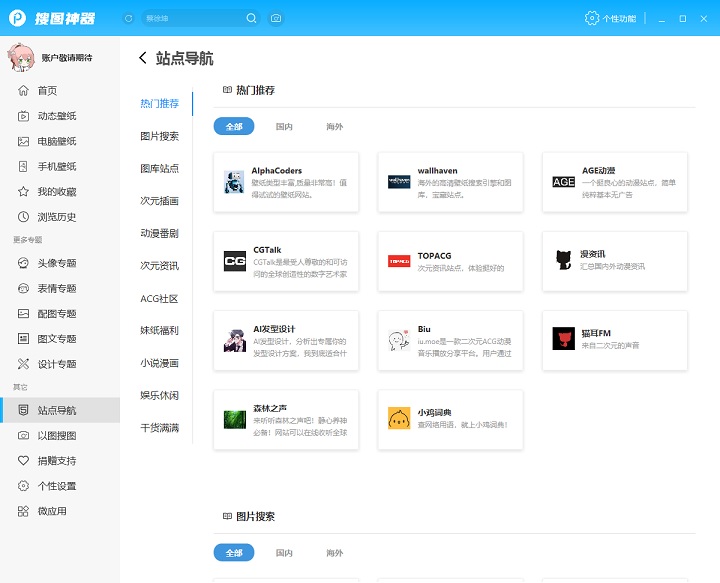Open the 森林之声 site card
The width and height of the screenshot is (720, 583).
(286, 420)
